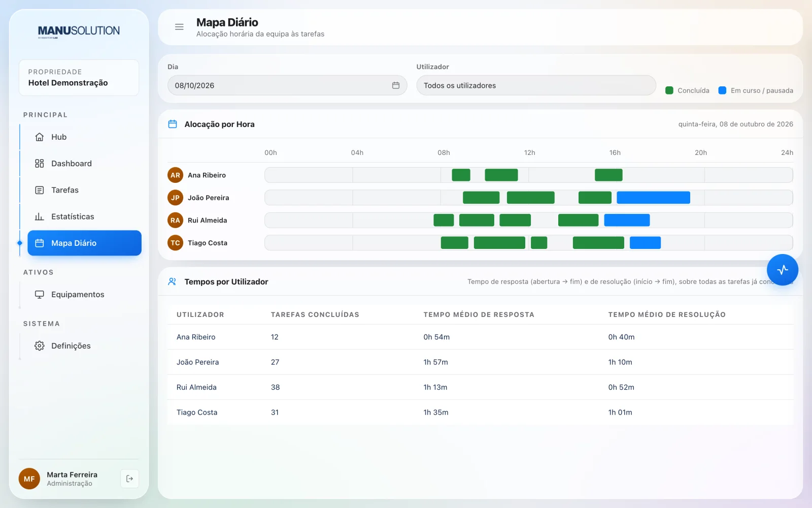The height and width of the screenshot is (508, 812).
Task: Select João Pereira's blue in-progress task bar
Action: pos(653,198)
